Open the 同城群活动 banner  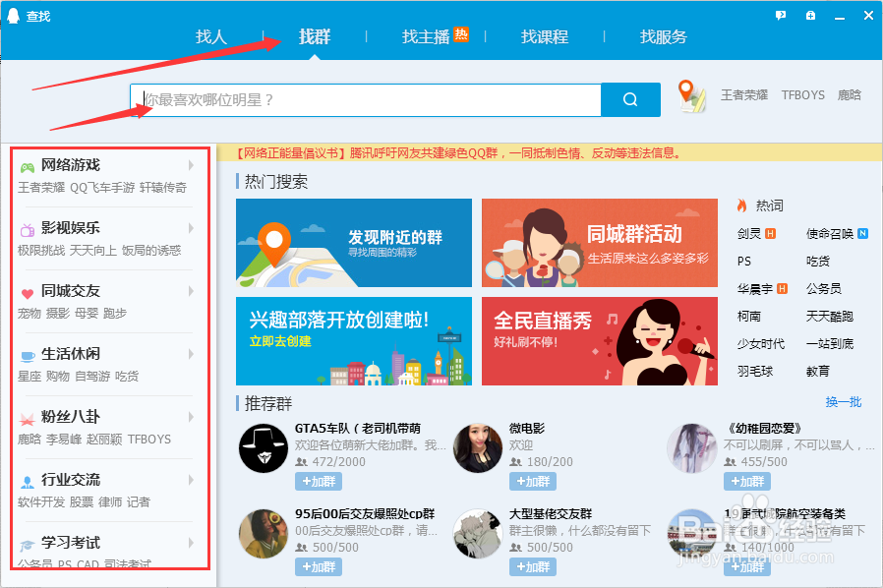tap(600, 243)
